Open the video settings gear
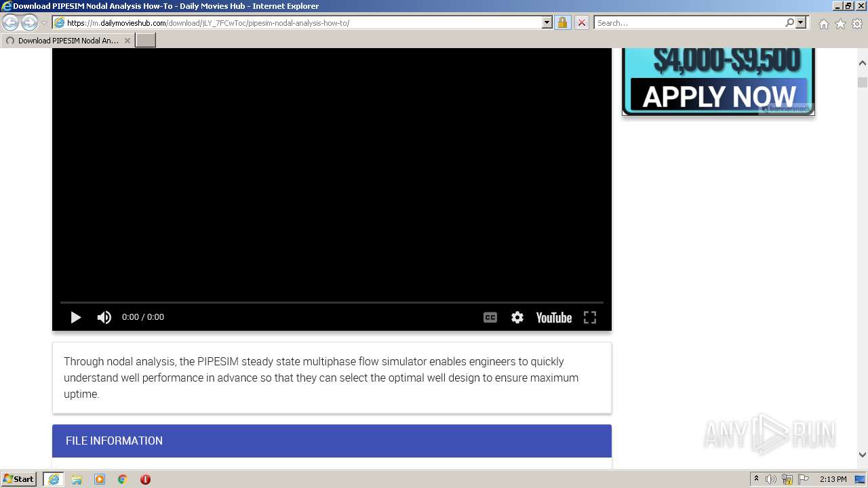This screenshot has height=488, width=868. (517, 317)
